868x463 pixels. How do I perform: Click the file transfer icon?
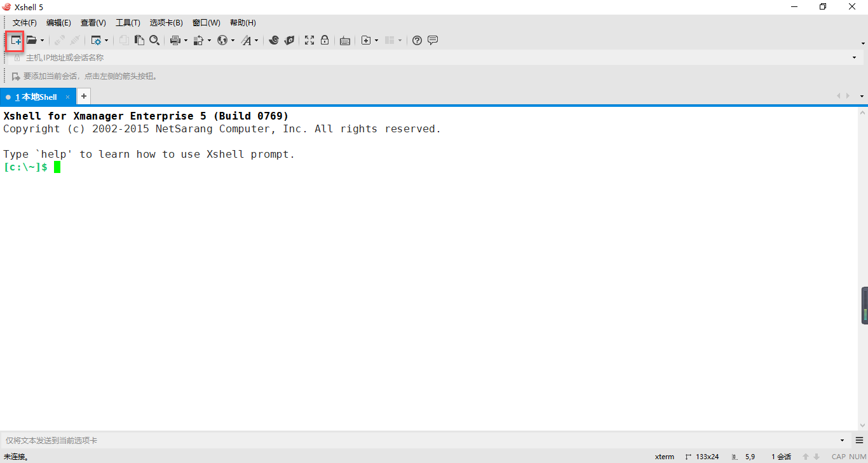coord(198,40)
